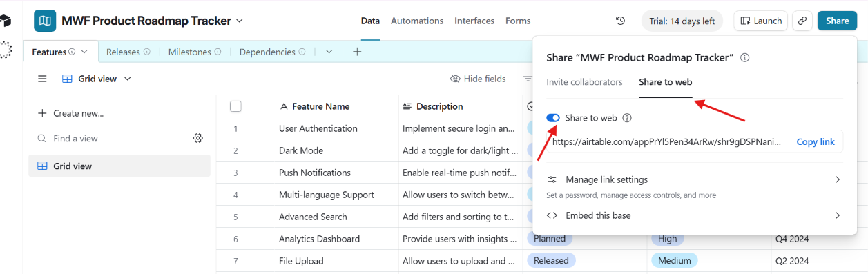Open the view settings gear icon
This screenshot has height=274, width=868.
pos(198,138)
